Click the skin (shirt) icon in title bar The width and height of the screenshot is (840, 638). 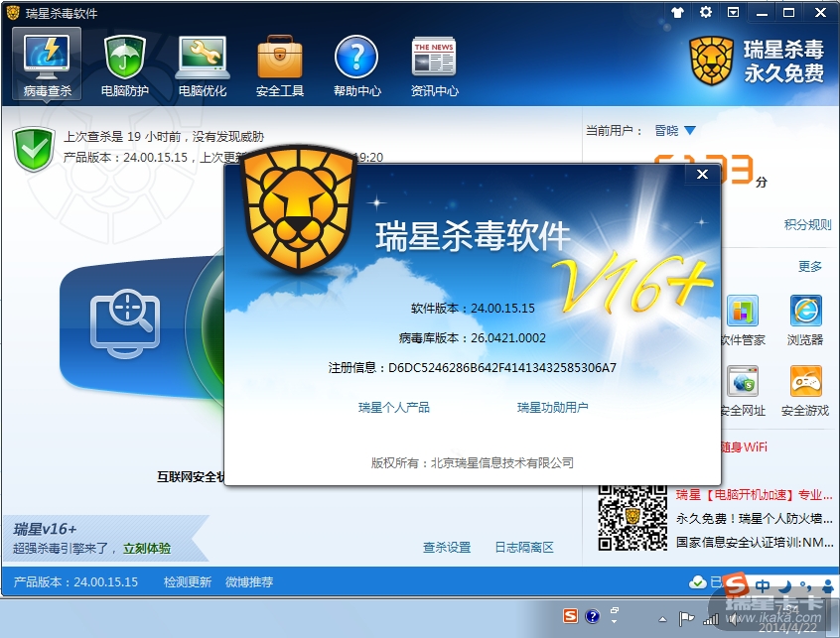click(x=678, y=12)
